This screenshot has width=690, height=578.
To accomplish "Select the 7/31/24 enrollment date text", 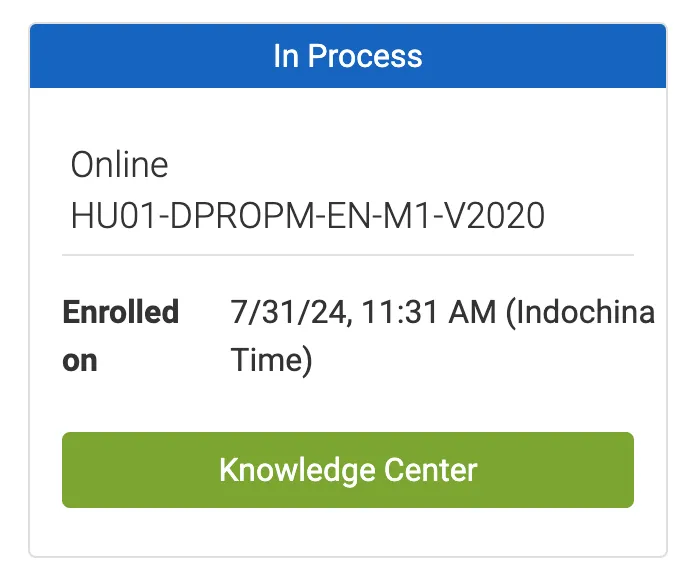I will [288, 312].
